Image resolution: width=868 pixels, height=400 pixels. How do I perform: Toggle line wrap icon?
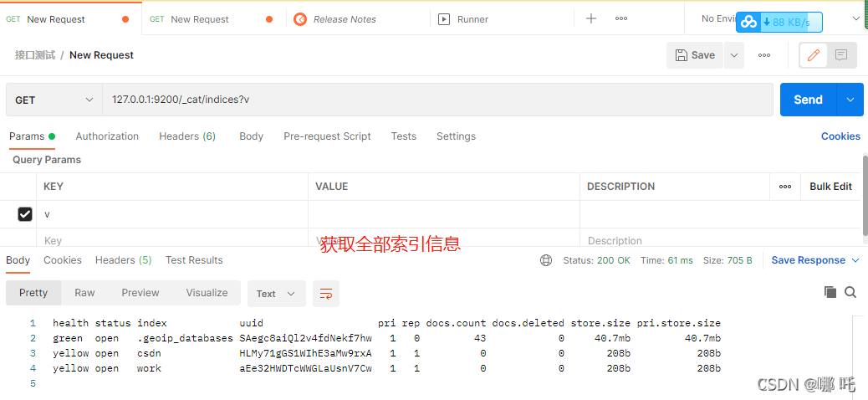(x=326, y=294)
